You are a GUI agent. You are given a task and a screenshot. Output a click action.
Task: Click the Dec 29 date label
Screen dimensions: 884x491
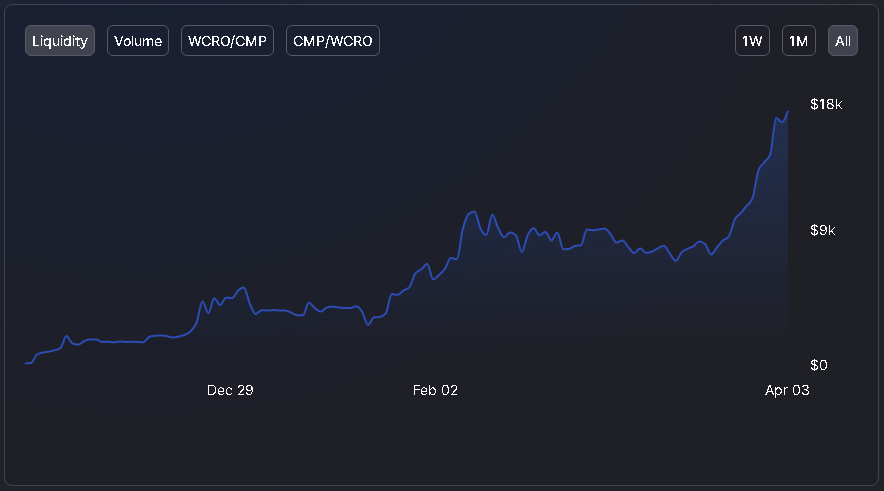230,390
